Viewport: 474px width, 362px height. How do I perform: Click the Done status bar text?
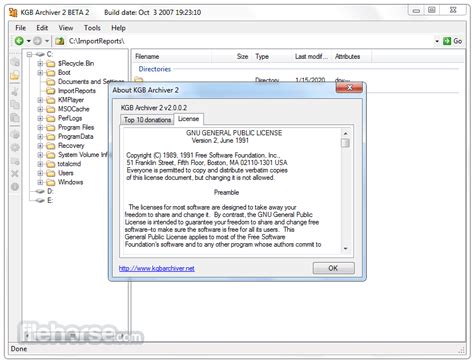[19, 349]
